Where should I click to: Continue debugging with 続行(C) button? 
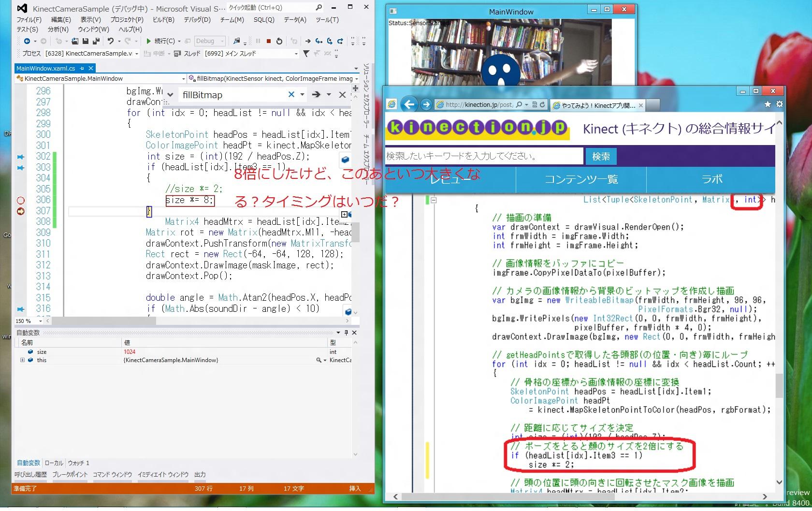pyautogui.click(x=160, y=41)
